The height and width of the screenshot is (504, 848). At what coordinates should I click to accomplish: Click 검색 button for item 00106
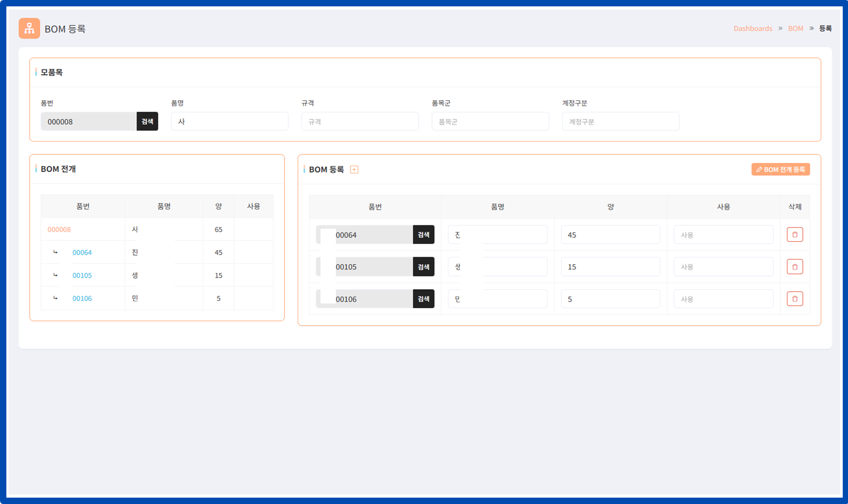[x=423, y=299]
